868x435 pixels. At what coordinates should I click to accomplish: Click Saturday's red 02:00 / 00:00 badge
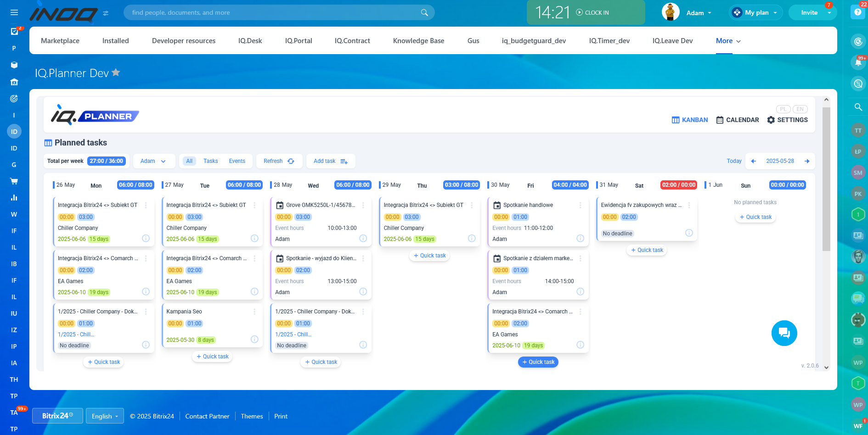(x=679, y=185)
